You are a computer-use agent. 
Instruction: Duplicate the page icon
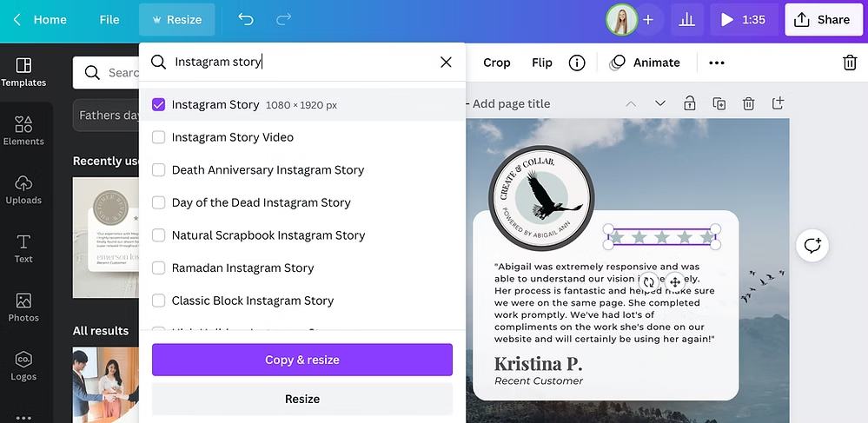click(719, 103)
